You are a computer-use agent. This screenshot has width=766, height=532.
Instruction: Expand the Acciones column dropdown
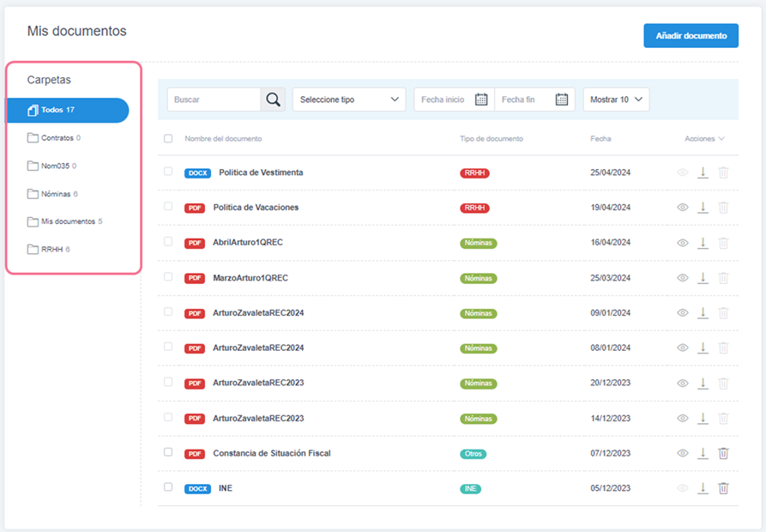click(705, 139)
